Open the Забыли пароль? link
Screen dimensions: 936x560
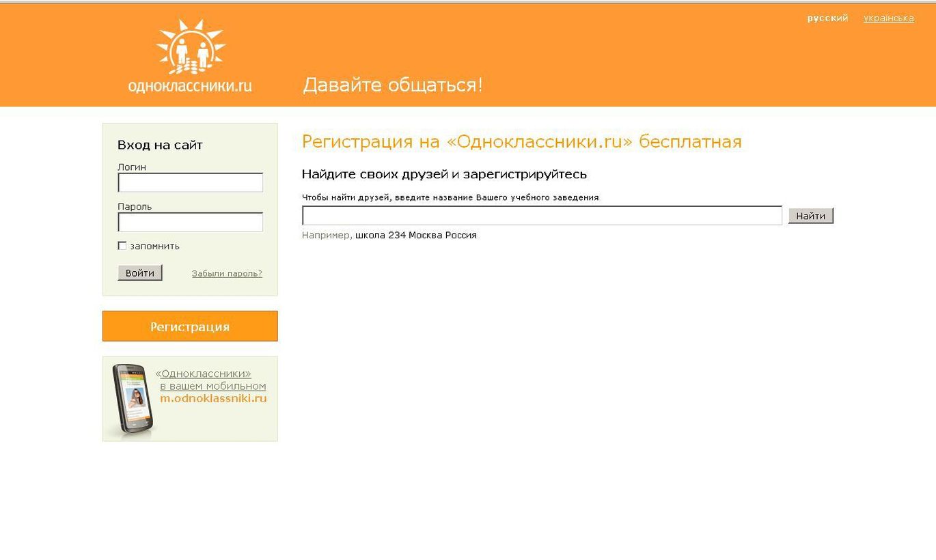pyautogui.click(x=227, y=273)
